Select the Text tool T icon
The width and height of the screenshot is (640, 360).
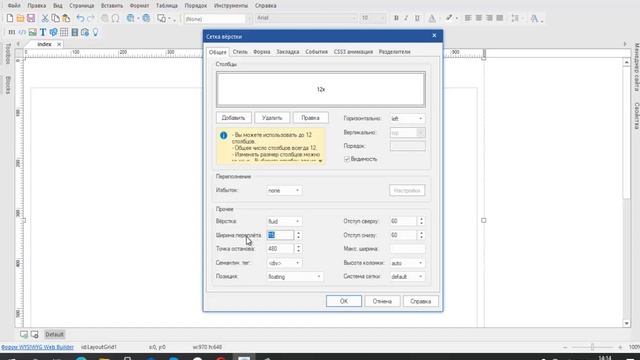point(43,32)
